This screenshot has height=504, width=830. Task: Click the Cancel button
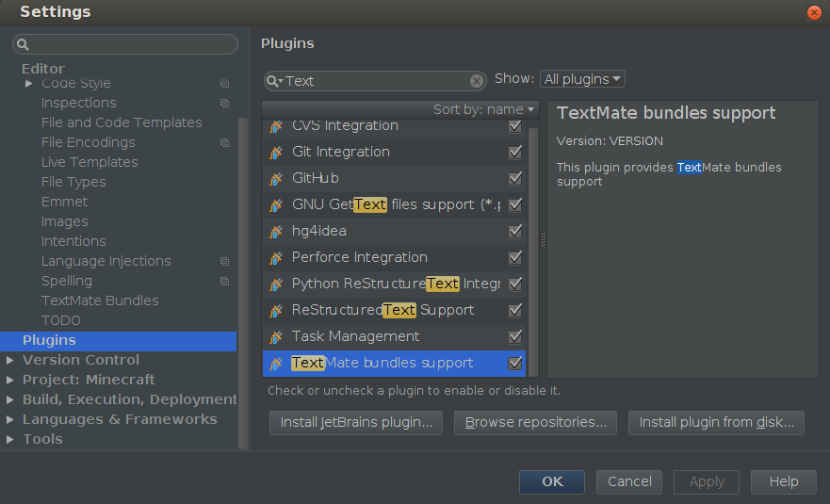coord(629,481)
